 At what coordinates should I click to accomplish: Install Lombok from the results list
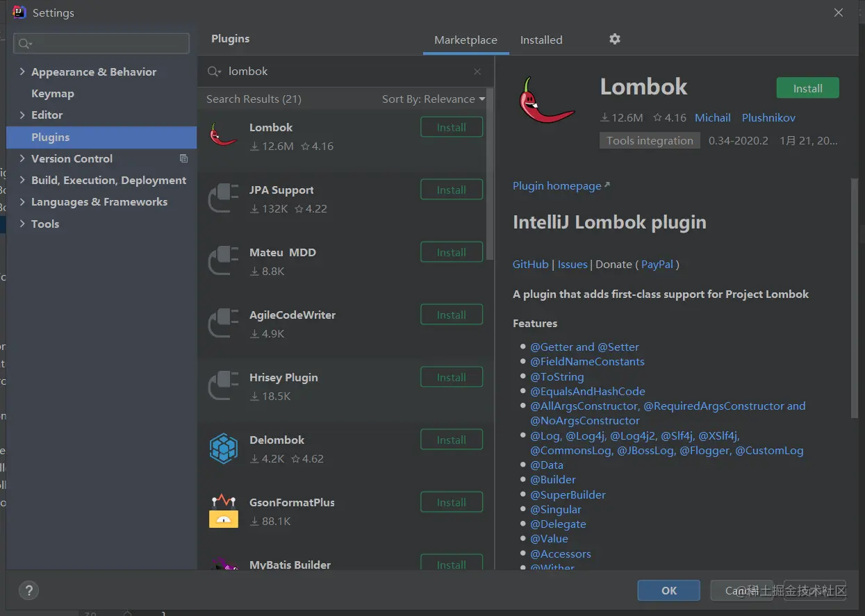[x=452, y=128]
